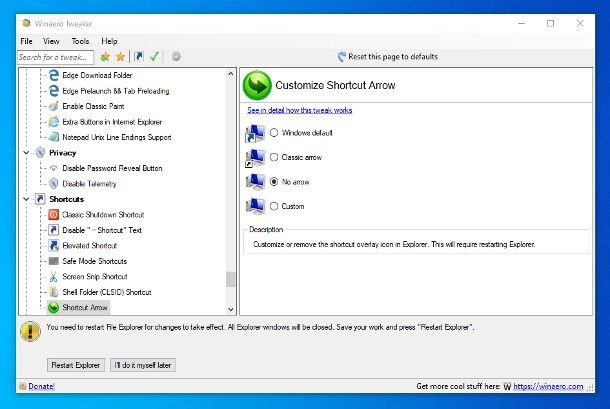The image size is (610, 409).
Task: Click the Custom arrow preview icon
Action: [x=255, y=206]
